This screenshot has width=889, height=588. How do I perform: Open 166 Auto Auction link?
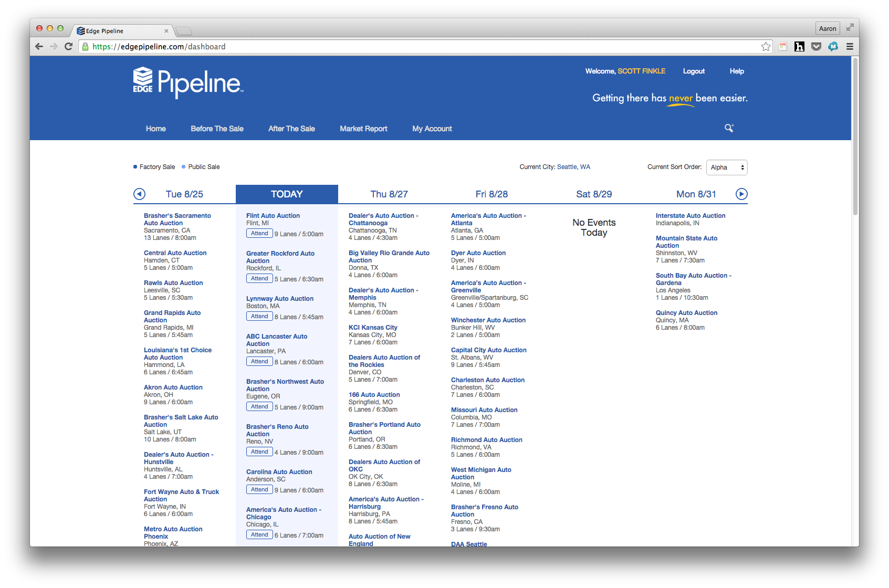pyautogui.click(x=374, y=395)
